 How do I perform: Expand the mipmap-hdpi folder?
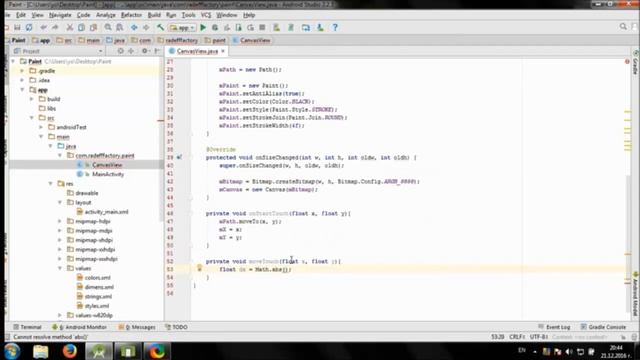pyautogui.click(x=60, y=221)
